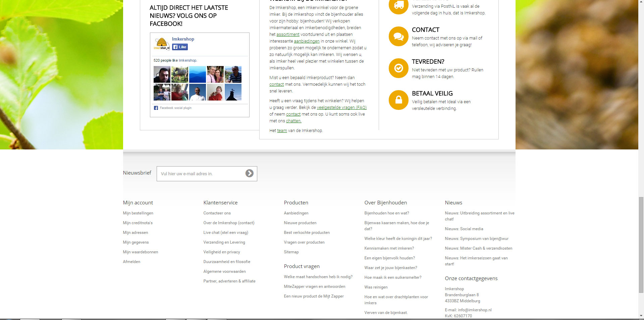Image resolution: width=644 pixels, height=320 pixels.
Task: Open the veelgestelde vragen (FAQ) link
Action: (x=341, y=107)
